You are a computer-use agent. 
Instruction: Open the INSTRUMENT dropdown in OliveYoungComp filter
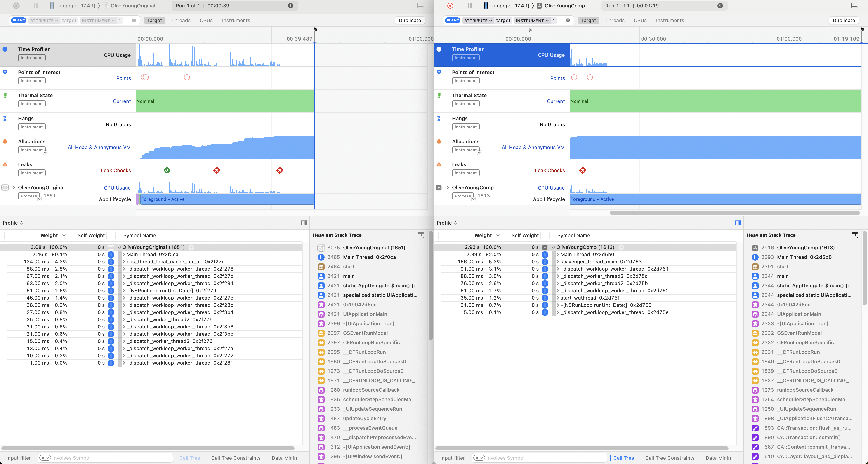pyautogui.click(x=532, y=21)
